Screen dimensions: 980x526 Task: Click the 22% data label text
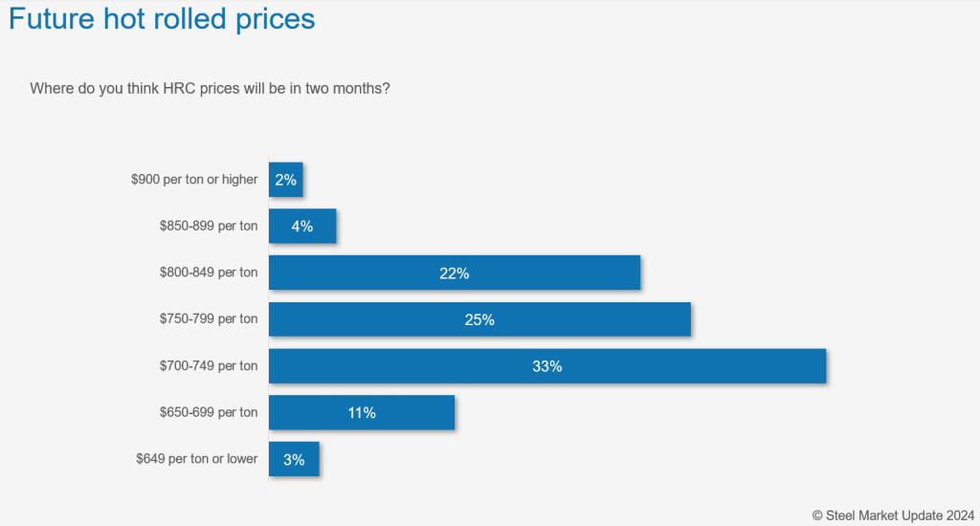coord(454,274)
